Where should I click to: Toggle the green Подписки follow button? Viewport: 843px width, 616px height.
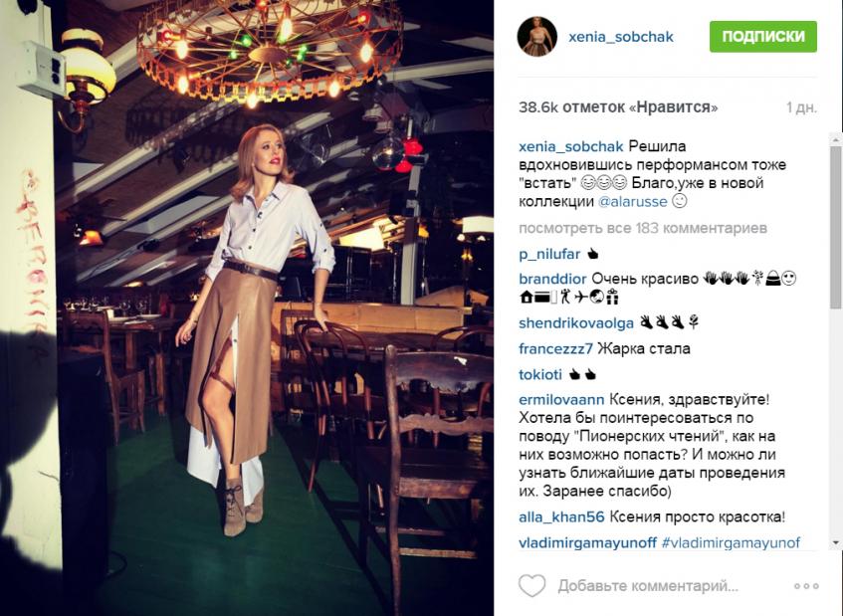coord(763,37)
